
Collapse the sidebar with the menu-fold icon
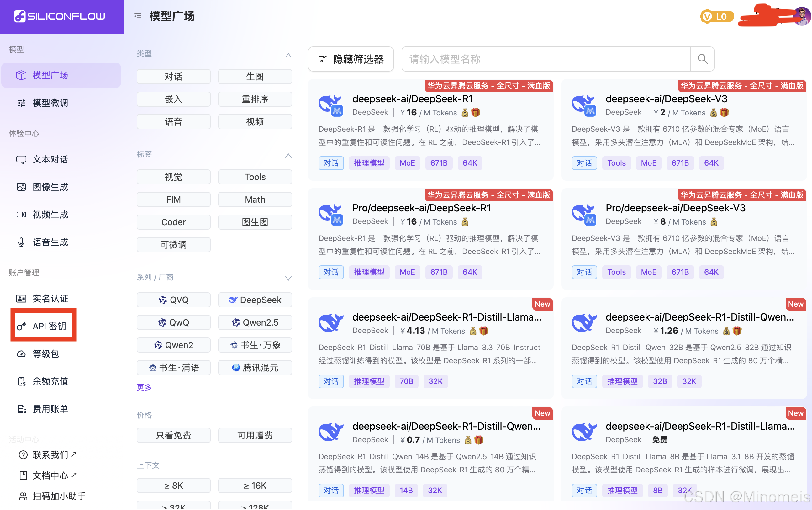(138, 16)
